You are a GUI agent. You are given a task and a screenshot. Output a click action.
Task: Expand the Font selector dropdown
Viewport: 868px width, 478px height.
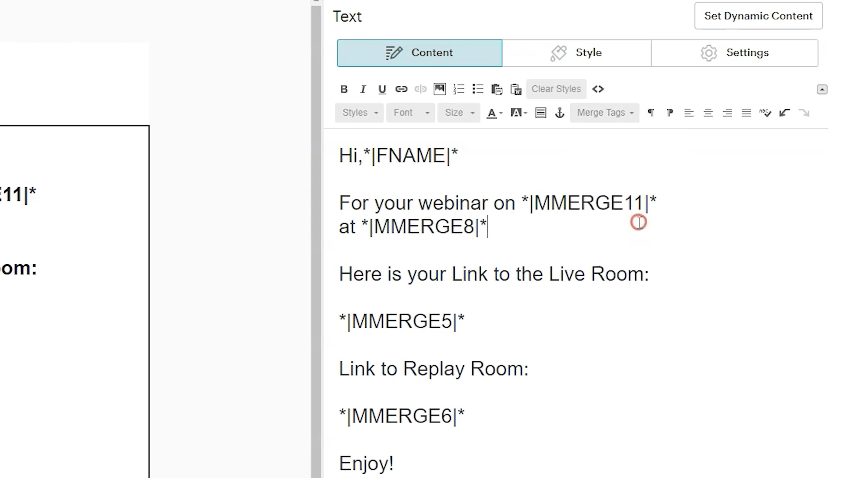[x=410, y=112]
